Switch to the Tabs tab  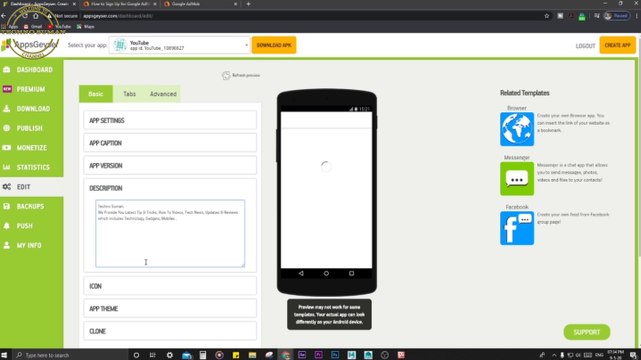129,94
